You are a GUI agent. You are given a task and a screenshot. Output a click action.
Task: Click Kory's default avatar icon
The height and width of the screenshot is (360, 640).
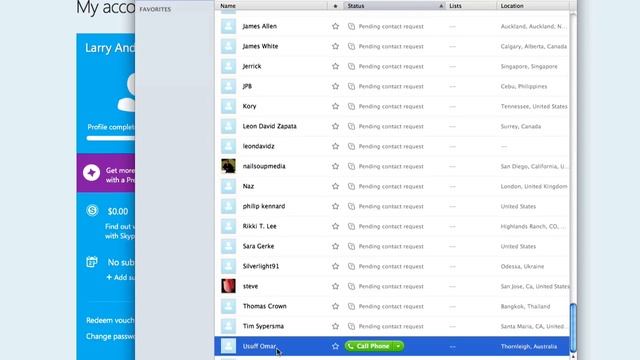[228, 106]
